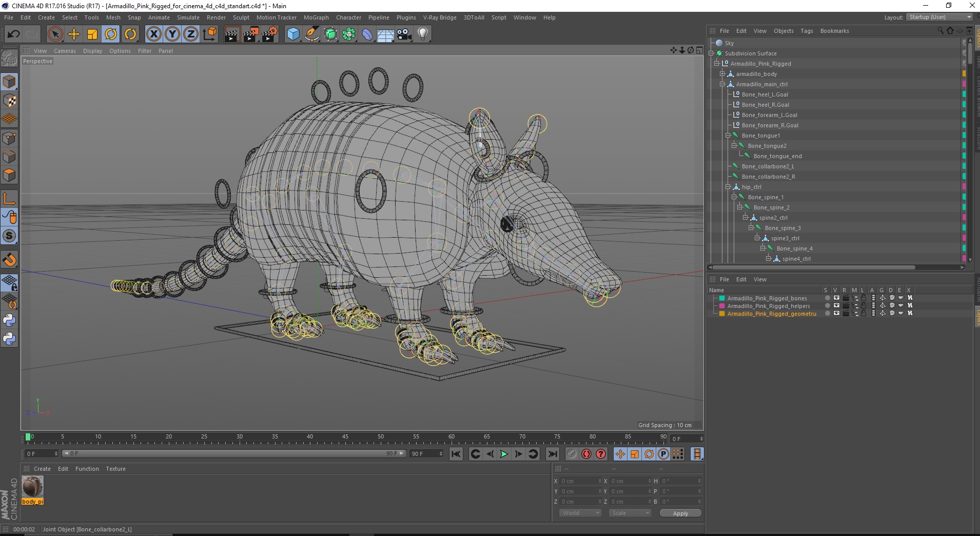Activate the Rotate tool
Image resolution: width=980 pixels, height=536 pixels.
[111, 34]
